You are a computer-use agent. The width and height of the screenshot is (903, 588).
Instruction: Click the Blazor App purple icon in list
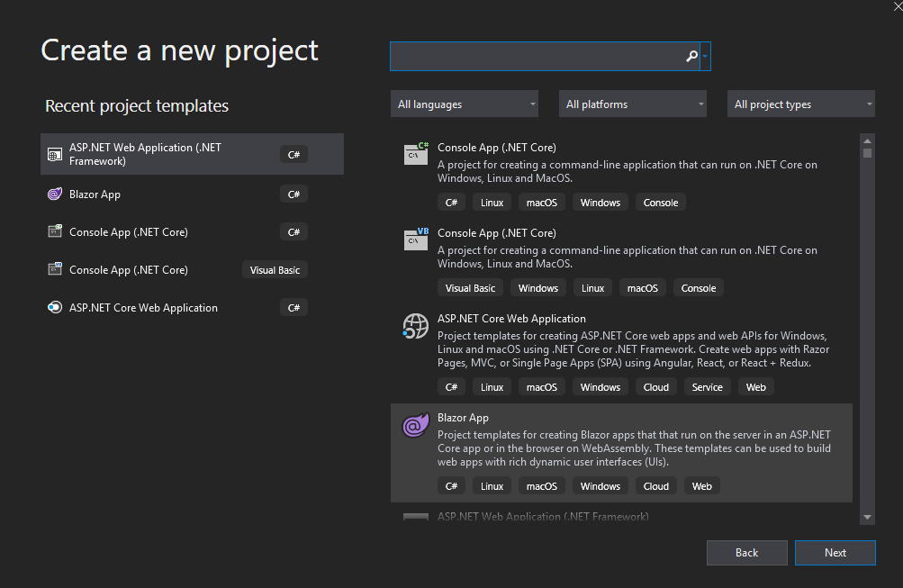(x=416, y=425)
